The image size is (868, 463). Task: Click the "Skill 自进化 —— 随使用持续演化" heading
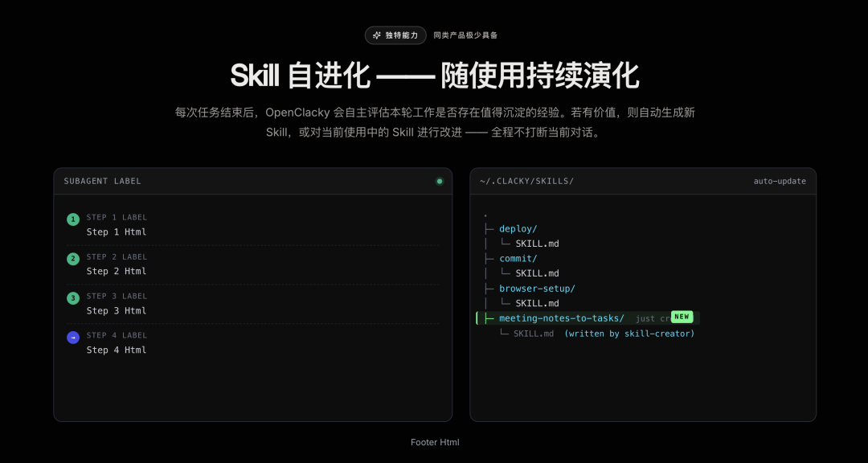[x=435, y=76]
